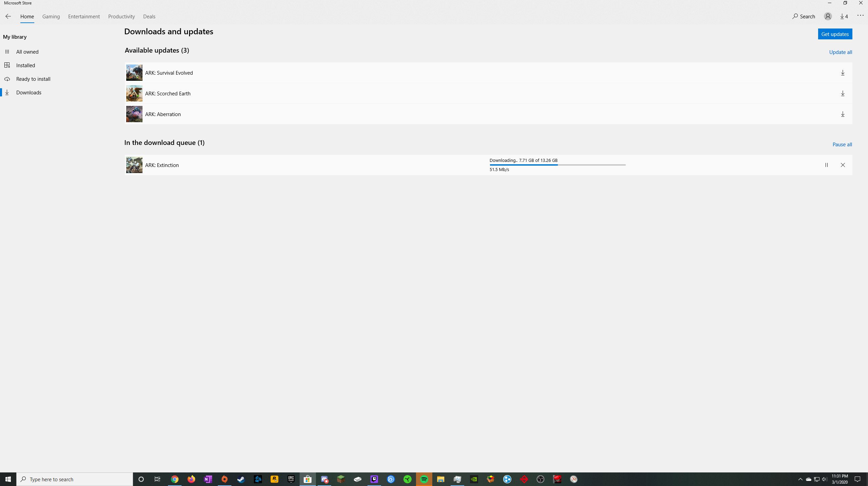Viewport: 868px width, 486px height.
Task: Open Minecraft from the taskbar
Action: [341, 479]
